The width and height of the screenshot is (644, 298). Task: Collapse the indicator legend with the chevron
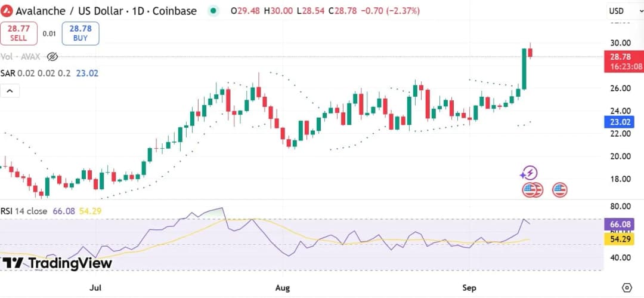pyautogui.click(x=10, y=91)
